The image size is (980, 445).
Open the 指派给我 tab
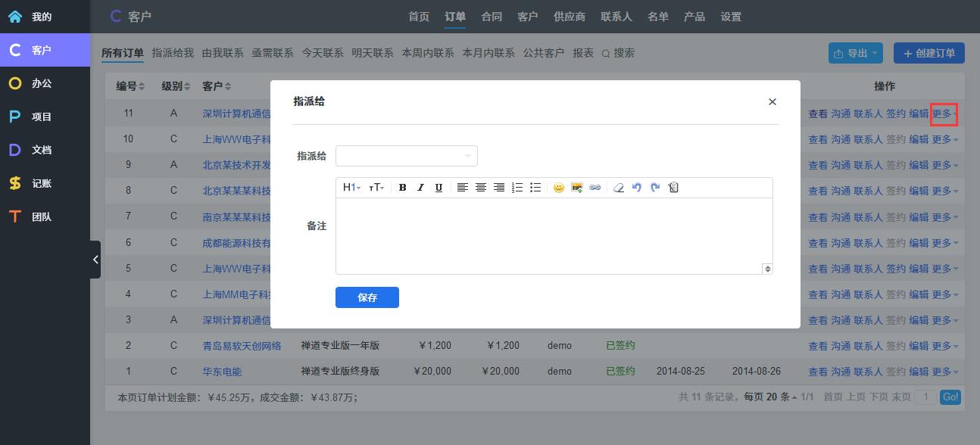[x=173, y=53]
